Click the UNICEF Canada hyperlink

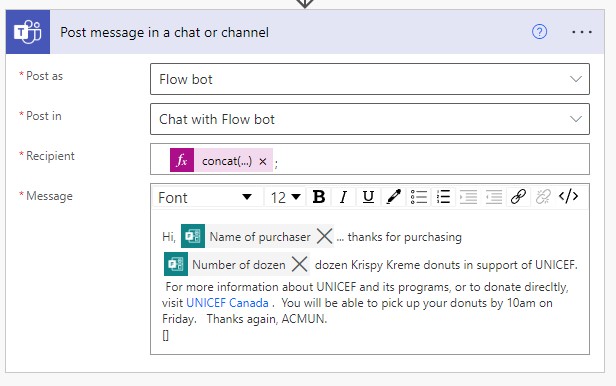[227, 303]
